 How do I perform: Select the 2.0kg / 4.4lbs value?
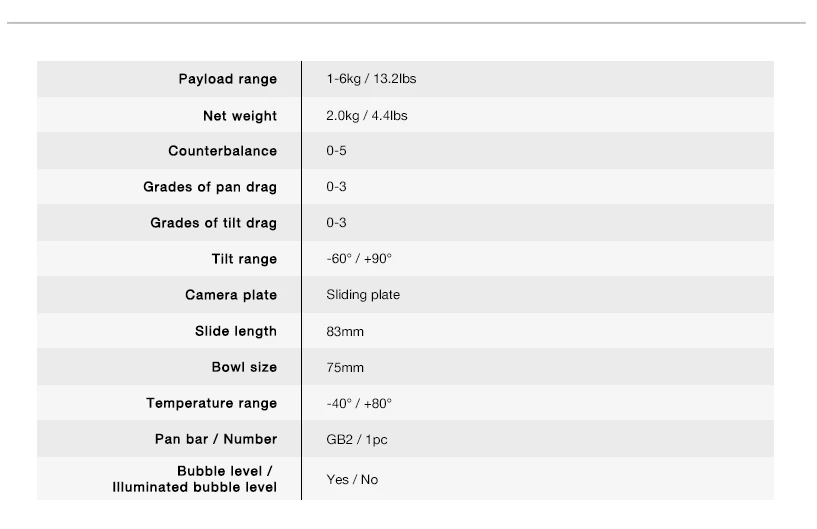[366, 115]
